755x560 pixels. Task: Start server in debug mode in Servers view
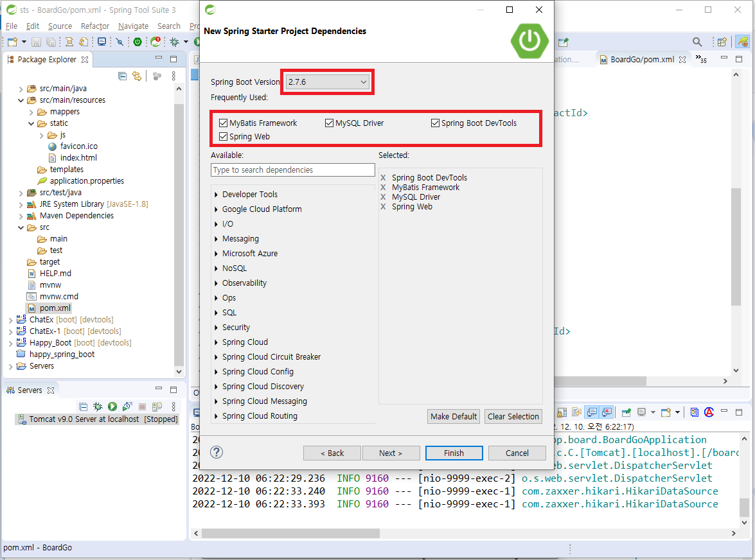click(x=98, y=407)
